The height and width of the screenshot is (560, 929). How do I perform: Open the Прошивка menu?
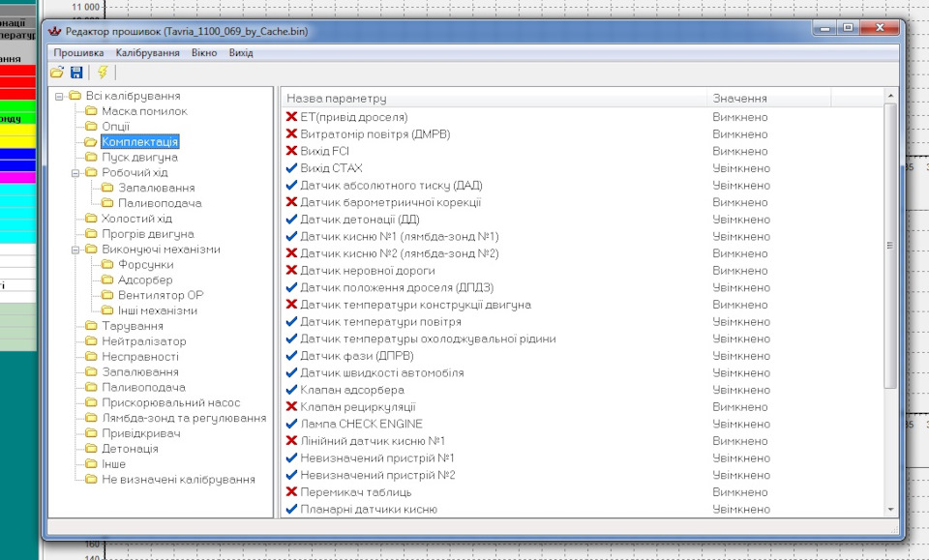[78, 52]
